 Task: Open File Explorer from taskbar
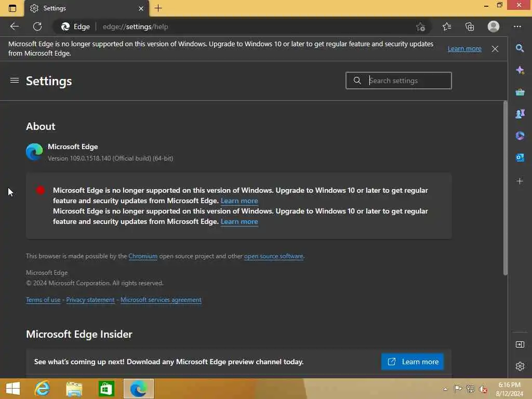point(74,389)
